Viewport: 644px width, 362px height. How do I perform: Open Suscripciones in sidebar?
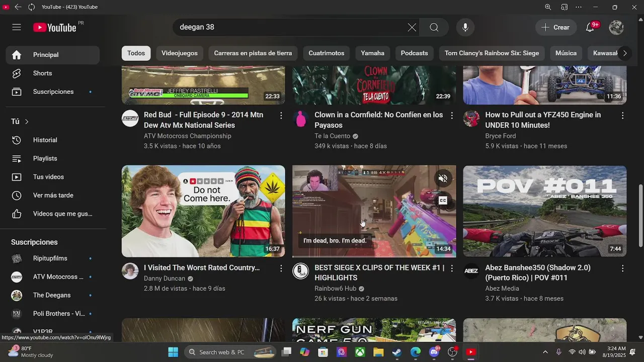(53, 92)
